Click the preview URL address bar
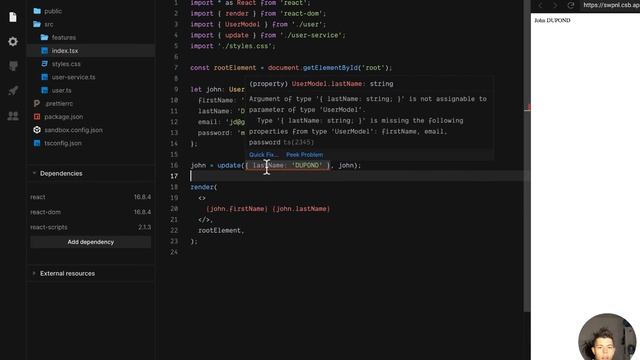 pyautogui.click(x=610, y=5)
